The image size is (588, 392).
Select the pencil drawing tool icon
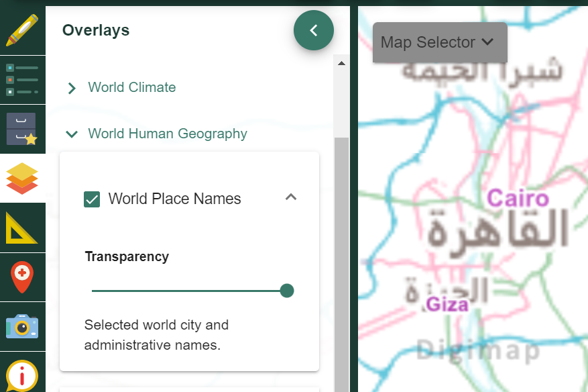22,30
